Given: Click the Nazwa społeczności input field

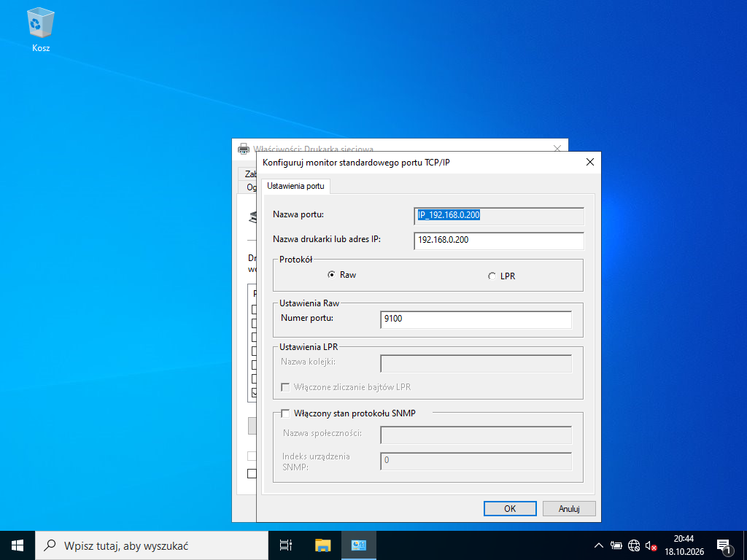Looking at the screenshot, I should coord(476,435).
